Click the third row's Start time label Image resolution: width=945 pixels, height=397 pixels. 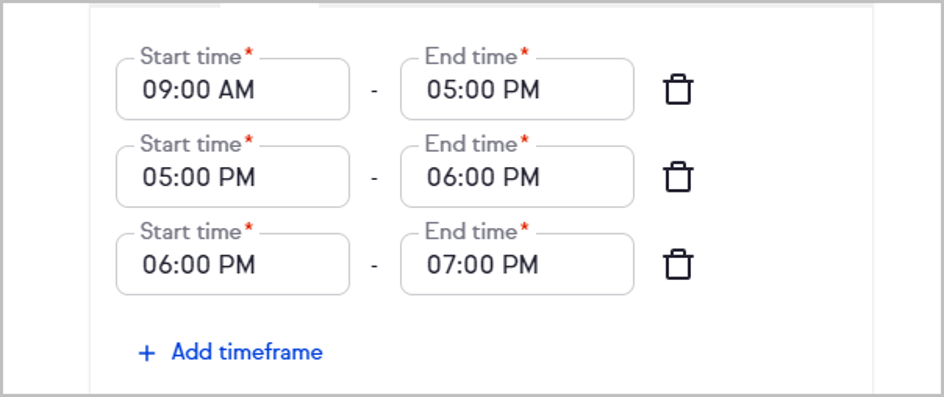point(191,231)
